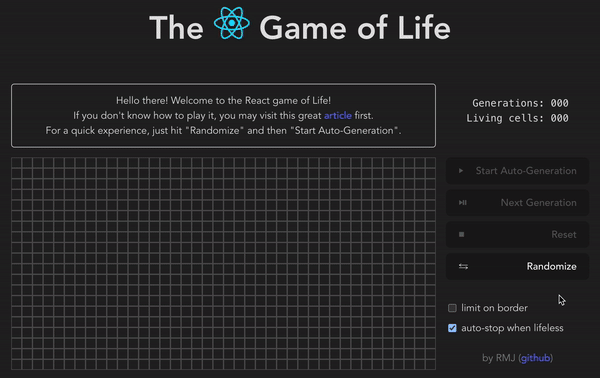The image size is (600, 378).
Task: Click the Living cells: 000 counter
Action: click(517, 118)
